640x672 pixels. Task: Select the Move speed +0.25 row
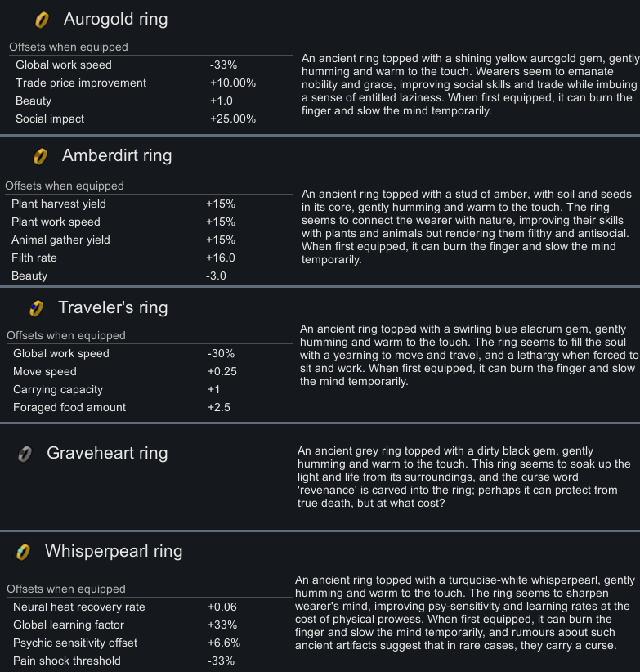[x=149, y=372]
